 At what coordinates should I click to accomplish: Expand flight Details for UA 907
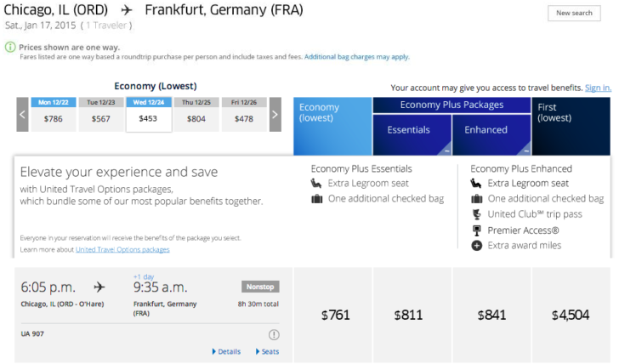click(x=226, y=352)
